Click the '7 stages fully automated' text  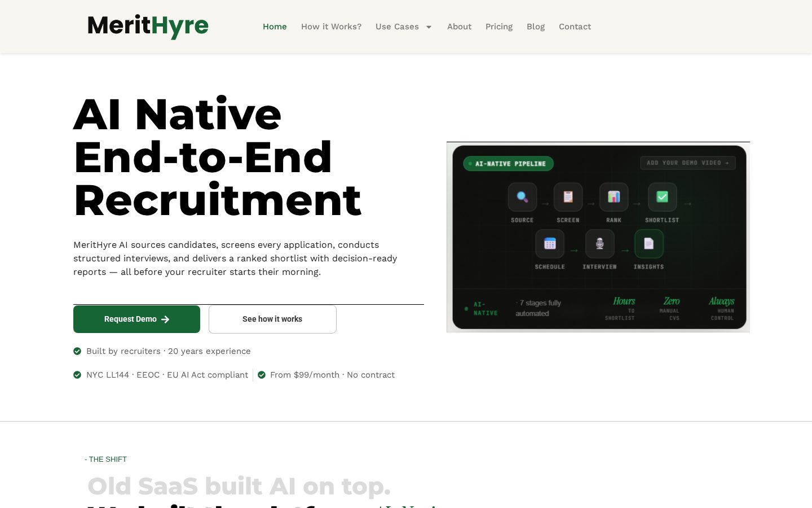tap(538, 308)
